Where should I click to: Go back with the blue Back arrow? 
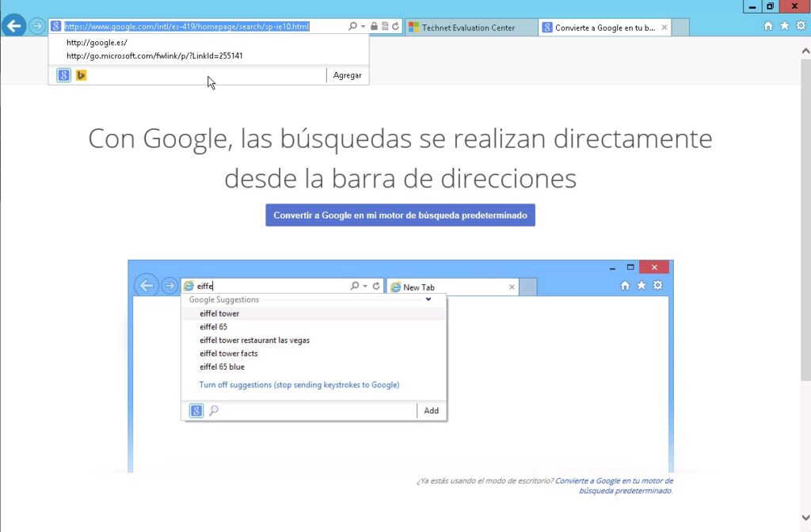click(x=14, y=25)
